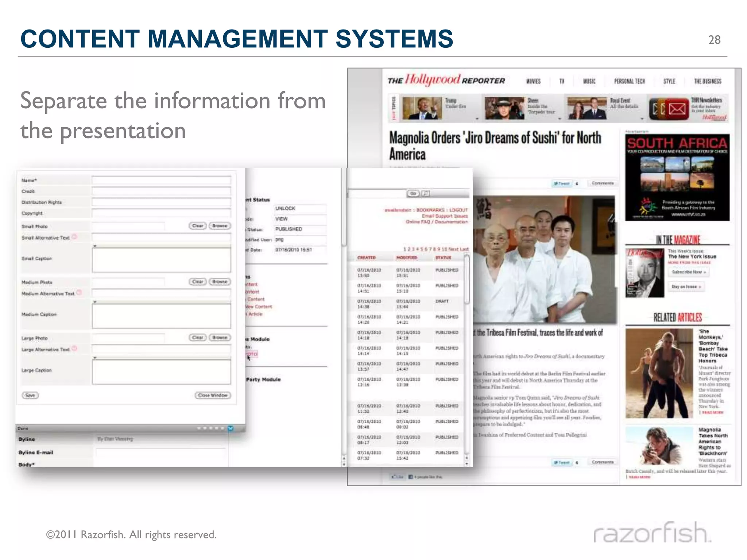This screenshot has width=747, height=560.
Task: Save the photo form
Action: point(30,395)
